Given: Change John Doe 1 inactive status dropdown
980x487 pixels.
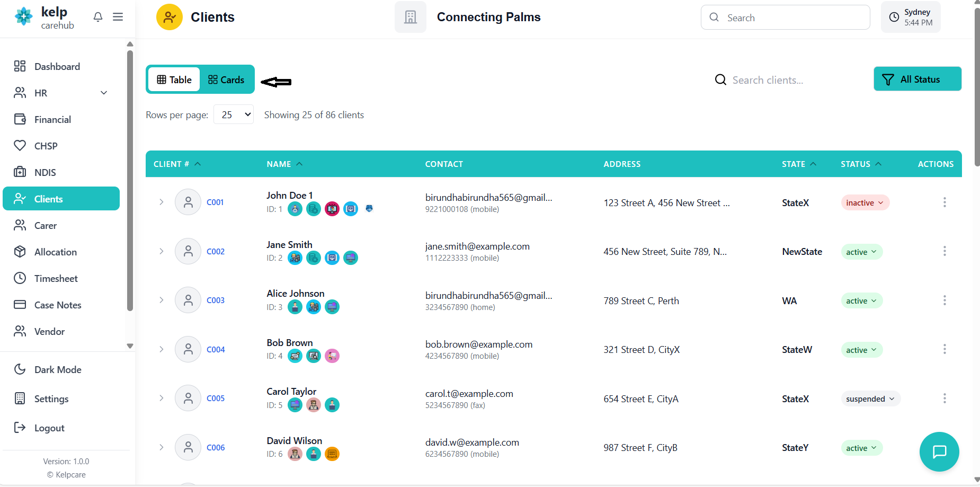Looking at the screenshot, I should tap(865, 202).
